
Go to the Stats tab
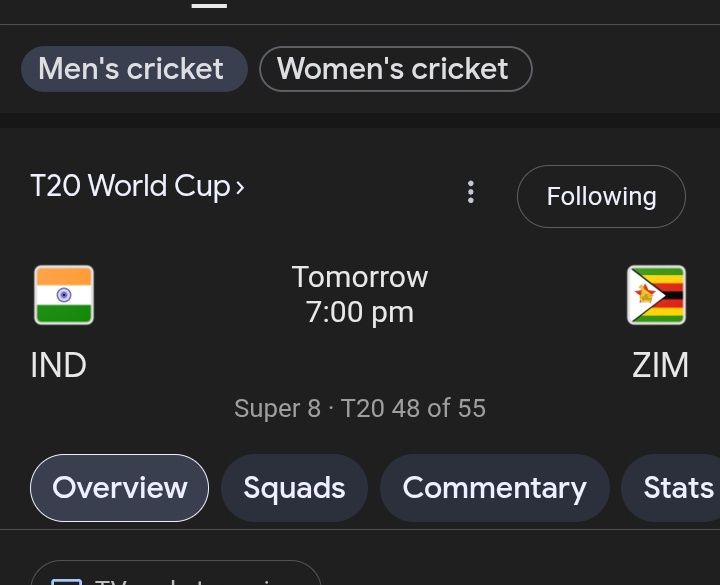(676, 488)
